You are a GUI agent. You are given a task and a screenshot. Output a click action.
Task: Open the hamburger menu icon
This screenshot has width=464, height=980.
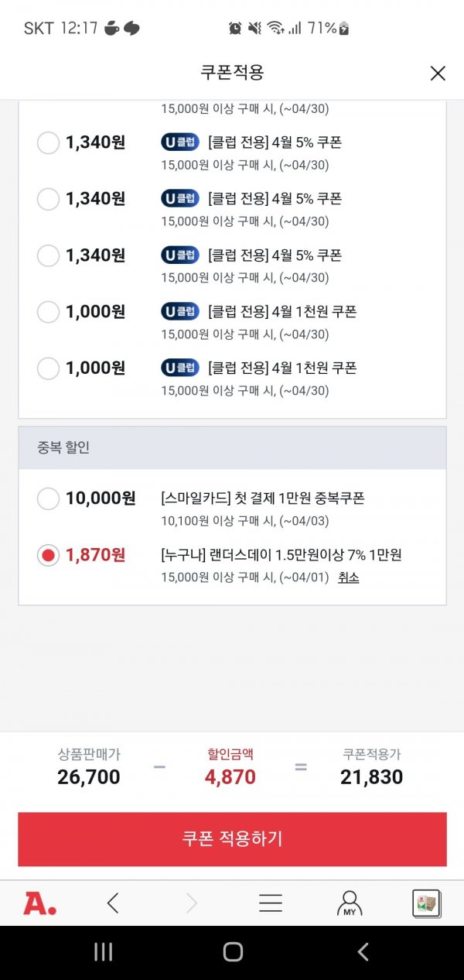click(270, 903)
